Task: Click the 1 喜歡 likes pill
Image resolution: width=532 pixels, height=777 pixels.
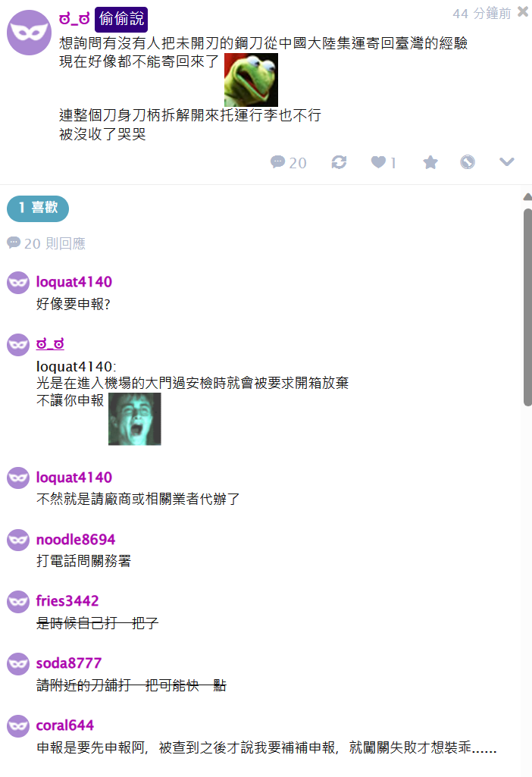Action: point(38,208)
